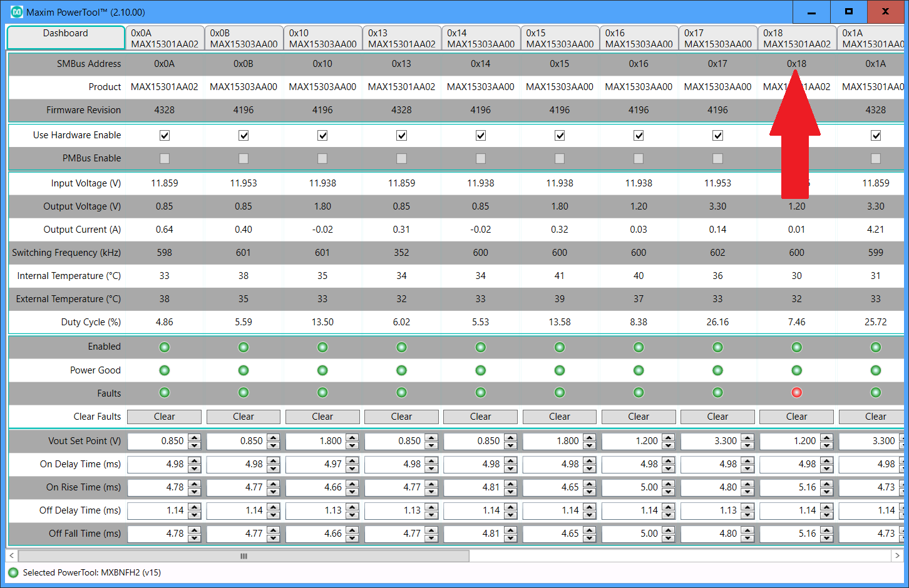Click the Enabled green indicator for 0x0A
Image resolution: width=909 pixels, height=588 pixels.
coord(165,347)
